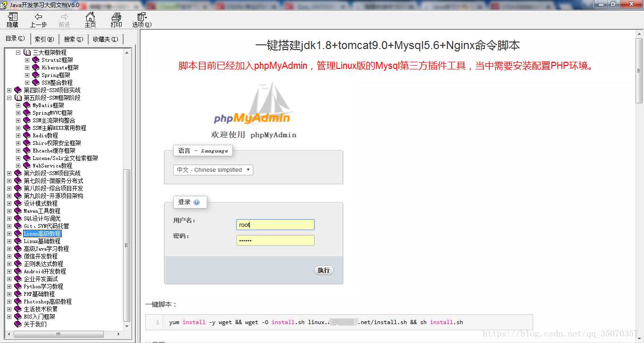The height and width of the screenshot is (343, 644).
Task: Expand the Spring框架 tree node
Action: (27, 75)
